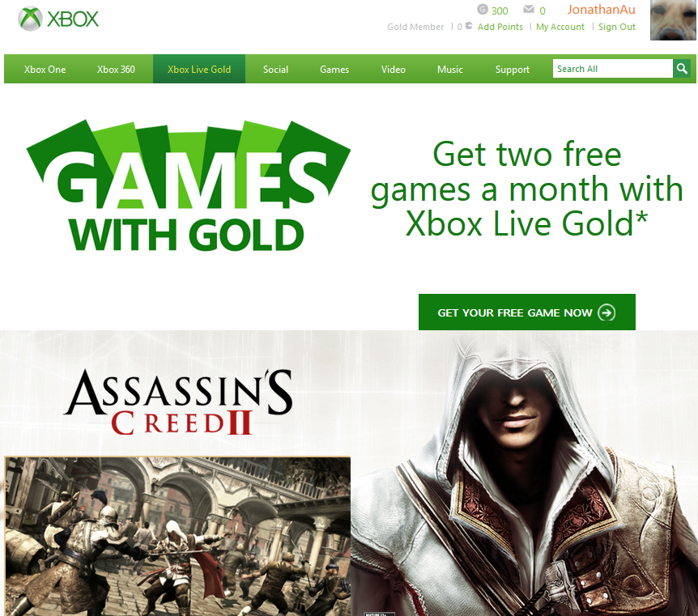The image size is (698, 616).
Task: Click Get Your Free Game Now button
Action: pos(527,312)
